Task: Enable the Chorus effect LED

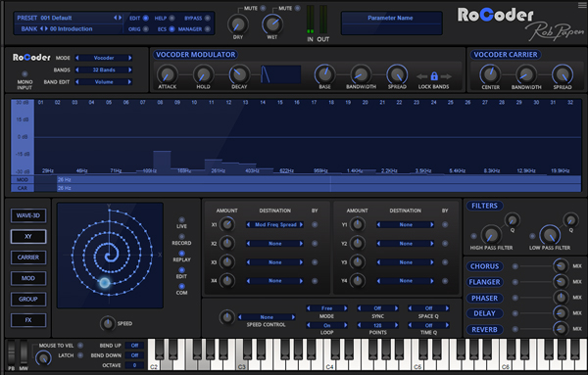Action: point(515,266)
